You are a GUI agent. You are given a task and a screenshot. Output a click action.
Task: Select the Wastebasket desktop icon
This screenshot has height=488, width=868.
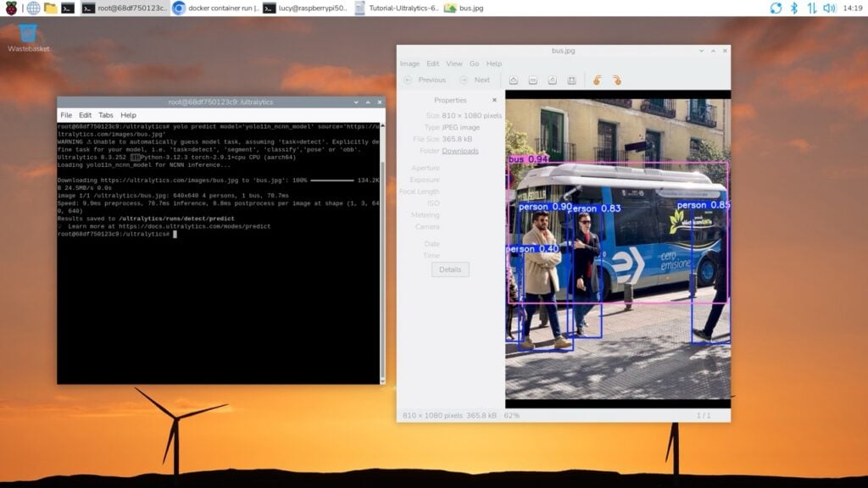coord(28,34)
